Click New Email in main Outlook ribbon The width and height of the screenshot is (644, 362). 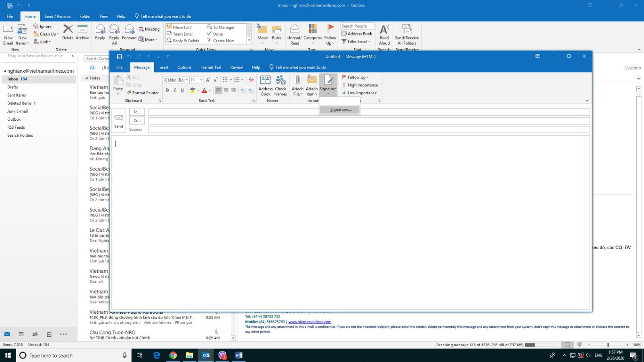click(x=8, y=35)
